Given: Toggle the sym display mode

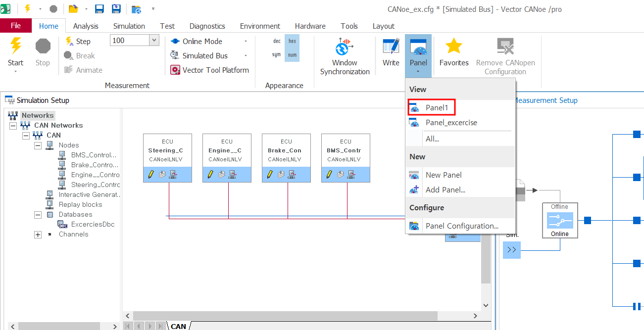Looking at the screenshot, I should 277,55.
